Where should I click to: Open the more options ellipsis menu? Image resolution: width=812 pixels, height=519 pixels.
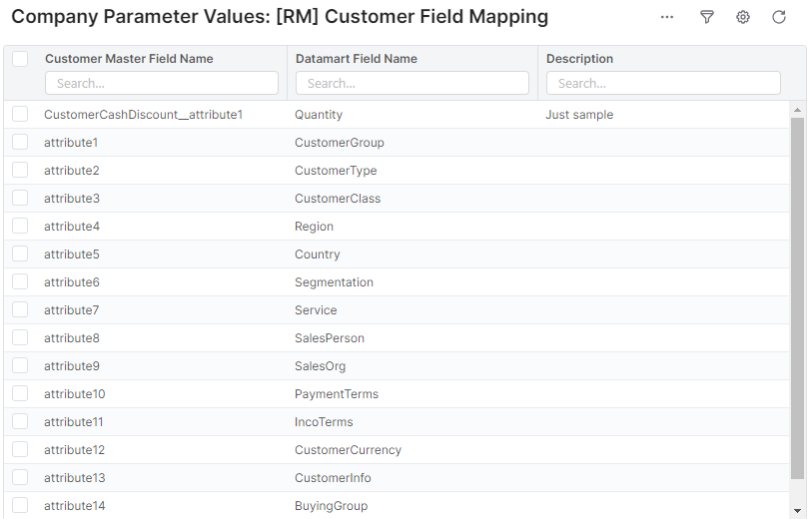(x=667, y=17)
